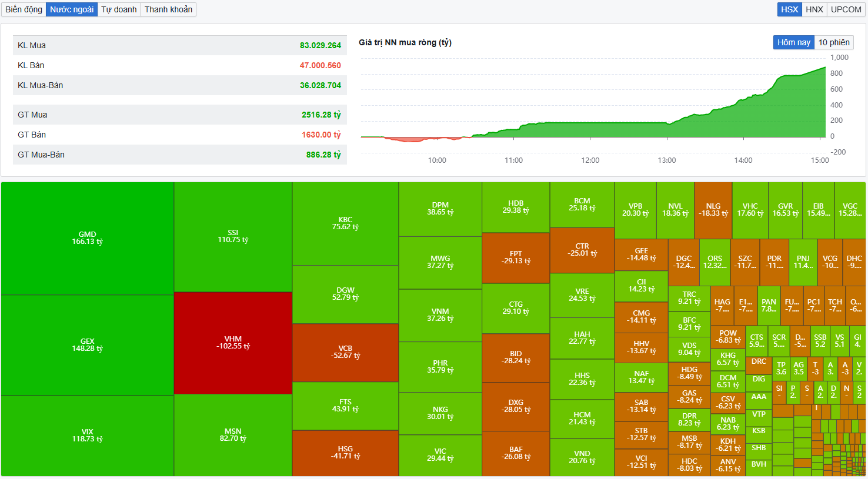This screenshot has height=479, width=868.
Task: Click the GT Mua-Bán value 886.28 tỷ
Action: [323, 155]
